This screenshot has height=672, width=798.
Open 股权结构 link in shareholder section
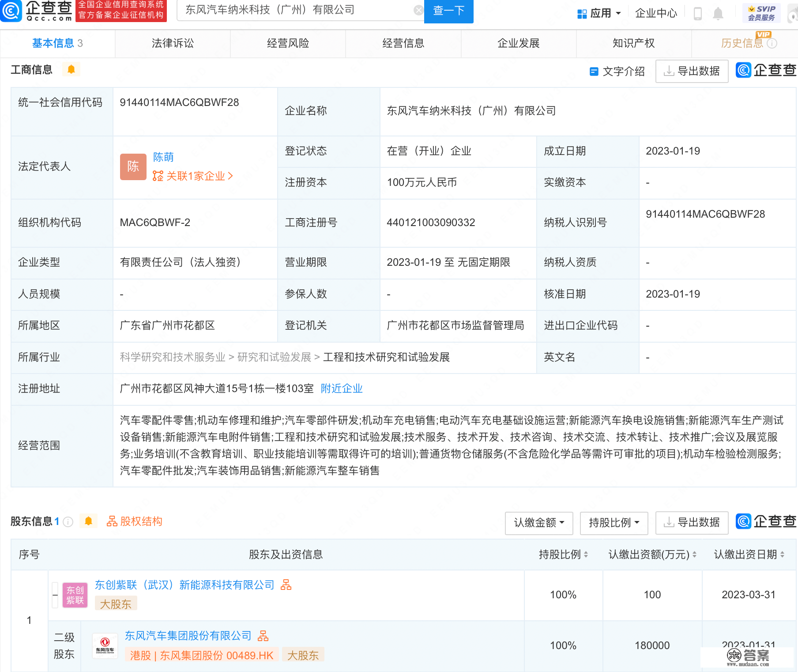click(135, 521)
